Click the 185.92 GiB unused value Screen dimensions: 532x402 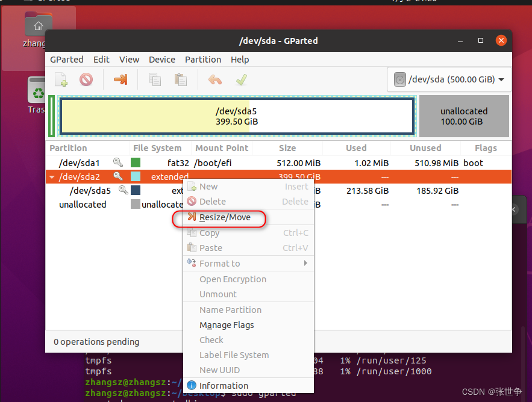point(437,191)
